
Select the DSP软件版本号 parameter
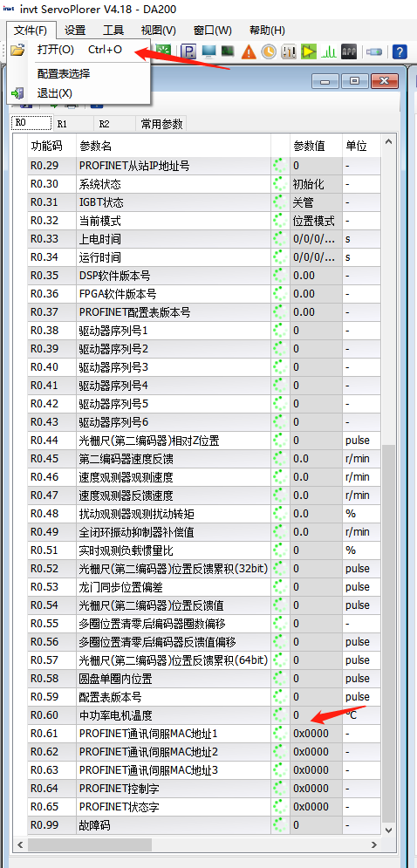click(x=114, y=276)
